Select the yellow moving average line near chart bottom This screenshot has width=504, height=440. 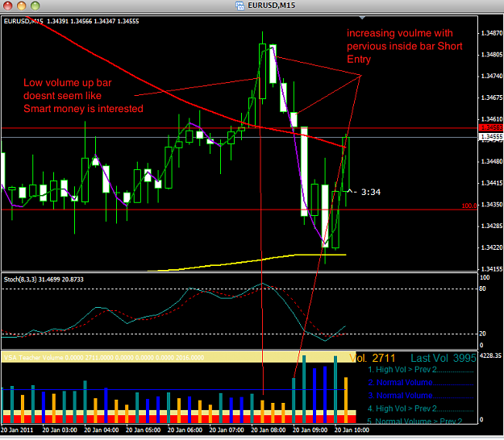(247, 263)
